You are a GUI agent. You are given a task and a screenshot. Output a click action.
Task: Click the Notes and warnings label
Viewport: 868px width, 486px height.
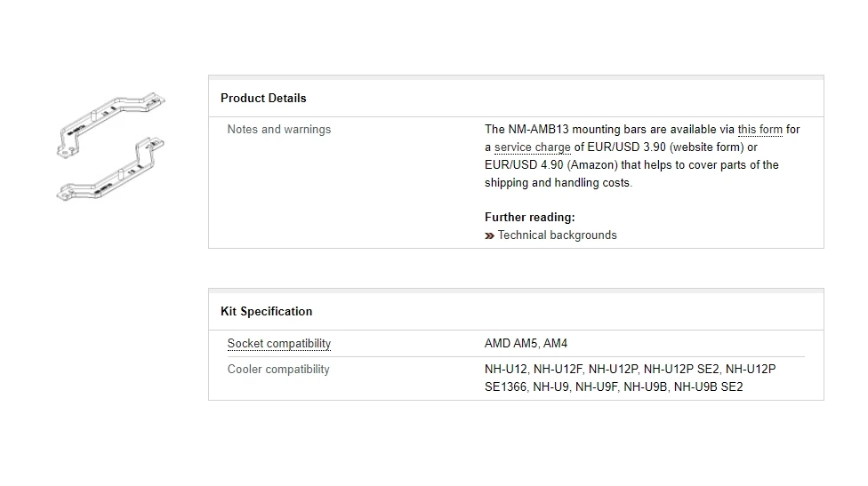[279, 130]
